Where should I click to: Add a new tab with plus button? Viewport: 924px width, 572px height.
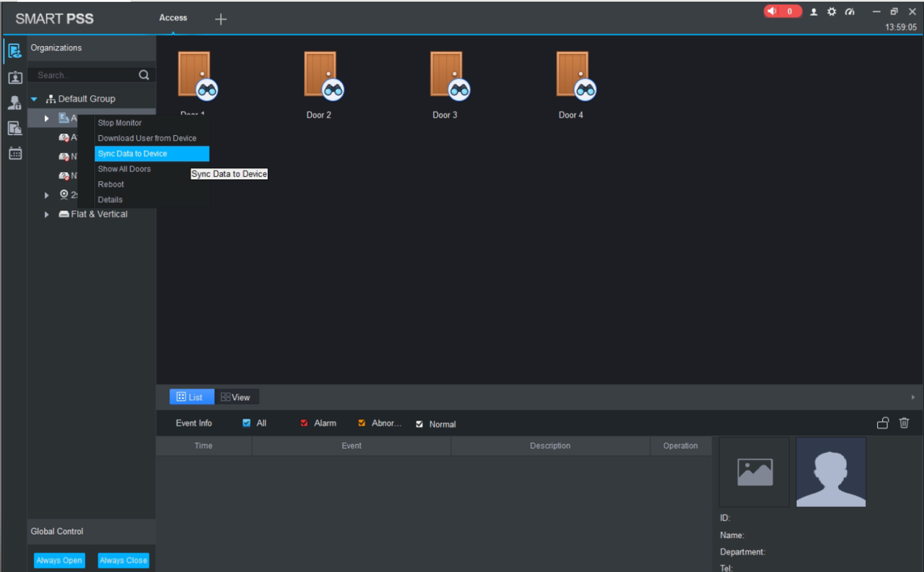221,19
